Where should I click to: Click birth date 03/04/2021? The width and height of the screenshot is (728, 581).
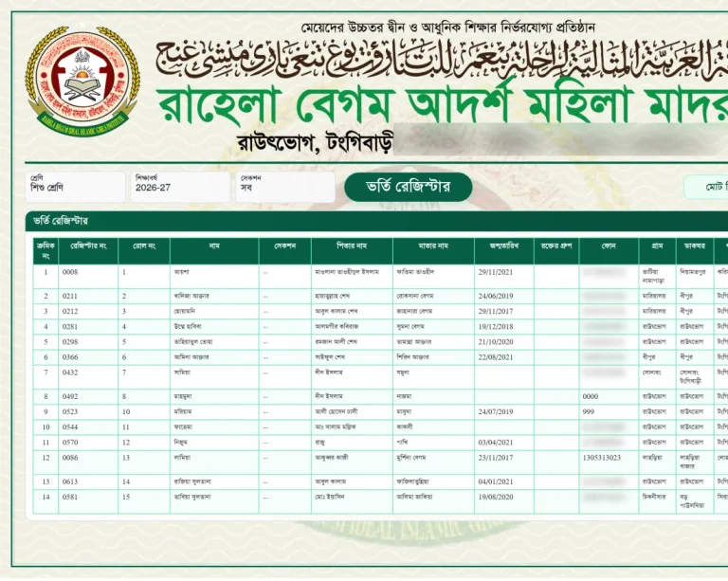click(x=496, y=443)
